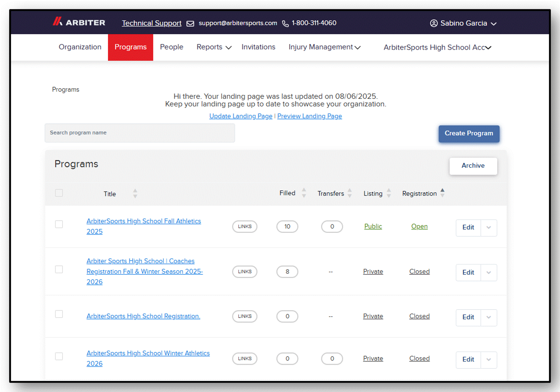Check the Coaches Registration program checkbox
This screenshot has height=392, width=560.
point(59,269)
